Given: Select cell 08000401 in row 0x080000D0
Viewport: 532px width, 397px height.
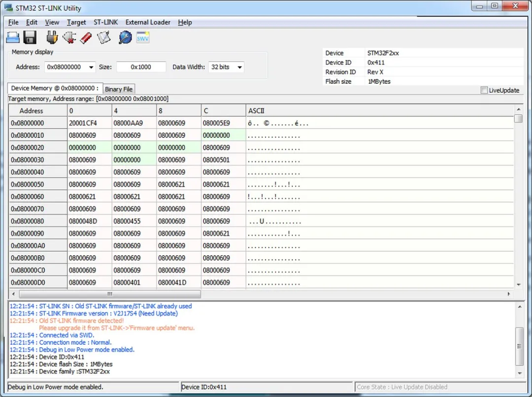Looking at the screenshot, I should (x=134, y=282).
